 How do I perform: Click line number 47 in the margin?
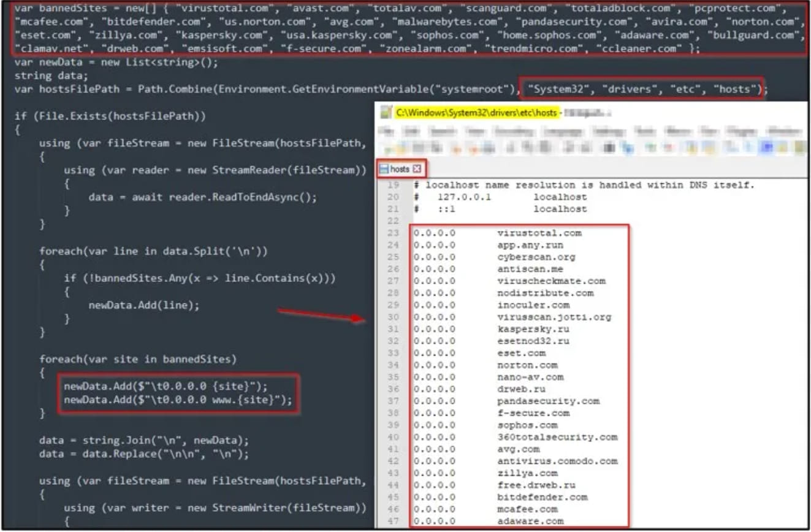pyautogui.click(x=393, y=521)
